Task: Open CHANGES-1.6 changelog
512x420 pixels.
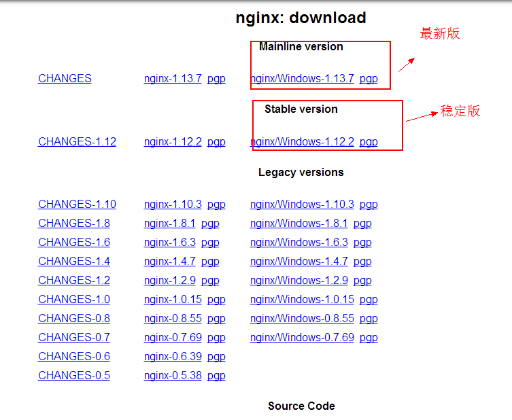Action: pyautogui.click(x=74, y=242)
